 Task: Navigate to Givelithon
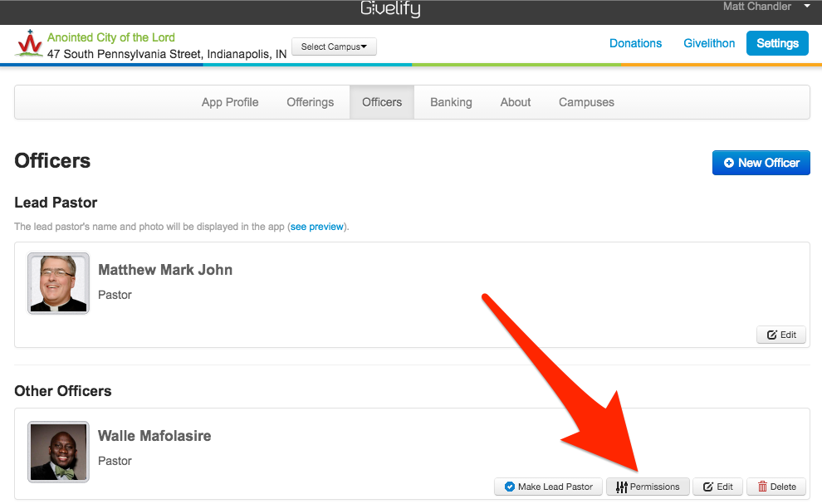point(709,43)
